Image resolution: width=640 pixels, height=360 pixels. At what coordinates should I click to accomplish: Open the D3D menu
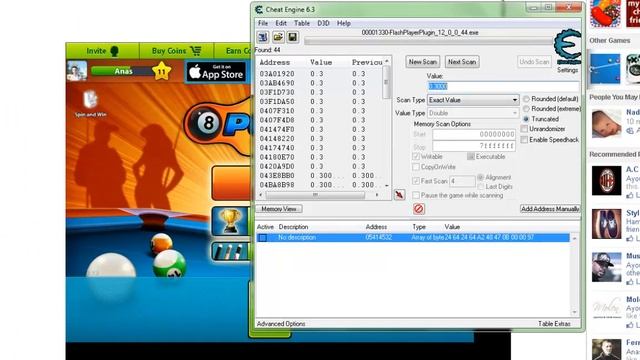[323, 23]
